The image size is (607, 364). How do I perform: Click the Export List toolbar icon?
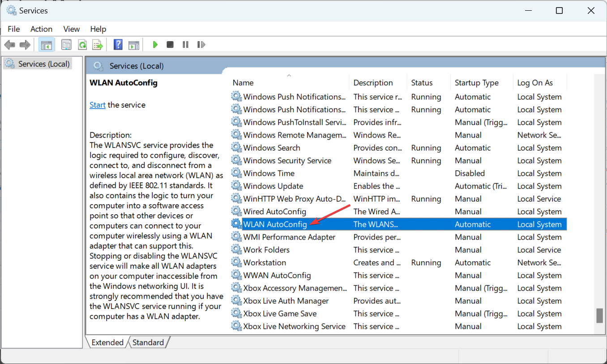[97, 45]
